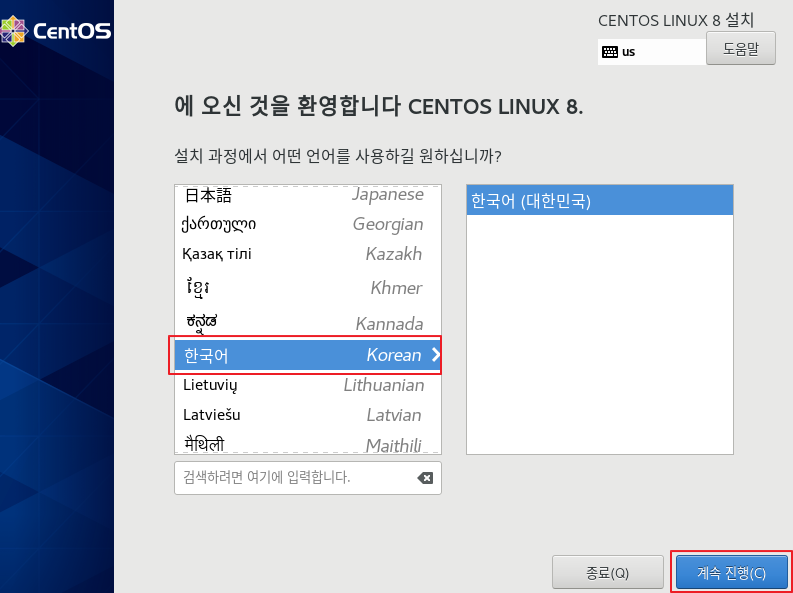This screenshot has height=593, width=793.
Task: Click the us keyboard layout indicator
Action: [651, 52]
